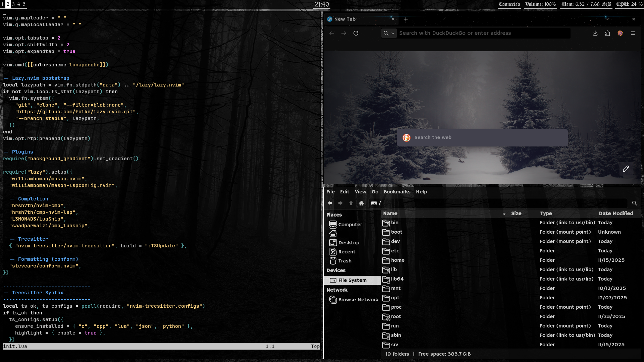The height and width of the screenshot is (362, 644).
Task: Click the file manager search icon
Action: pyautogui.click(x=634, y=203)
